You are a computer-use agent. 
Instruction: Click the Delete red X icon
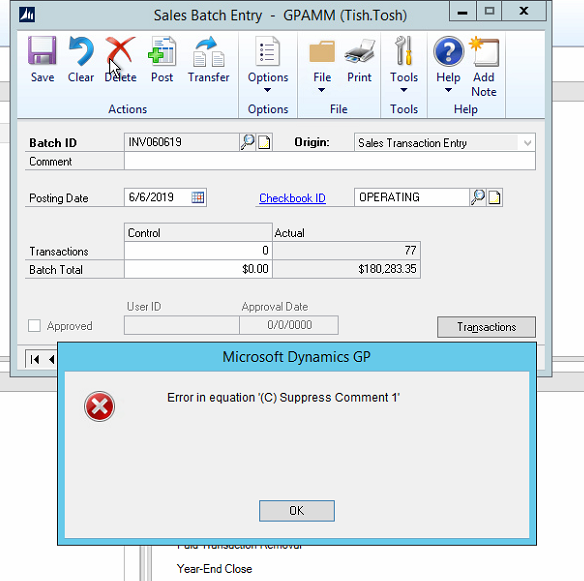pyautogui.click(x=120, y=51)
